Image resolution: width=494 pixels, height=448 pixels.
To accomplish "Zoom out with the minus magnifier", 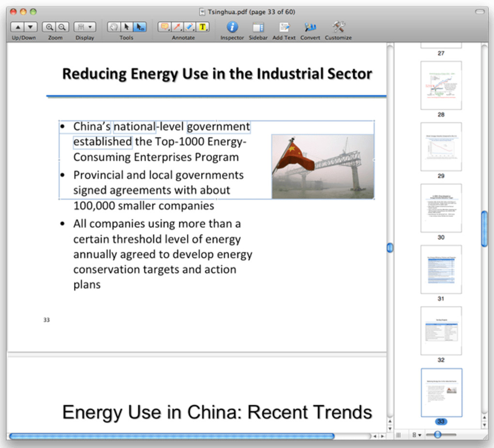I will click(x=62, y=27).
